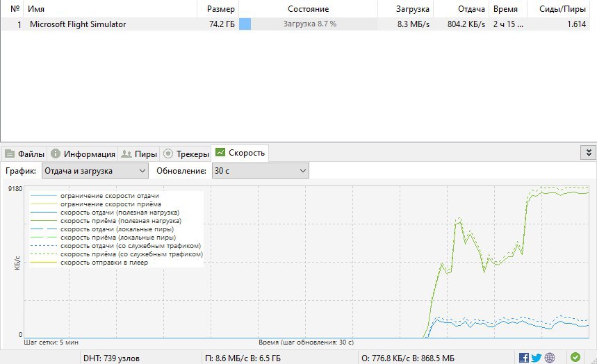Click the 9180 maximum value on graph axis
The image size is (597, 364).
(x=15, y=188)
